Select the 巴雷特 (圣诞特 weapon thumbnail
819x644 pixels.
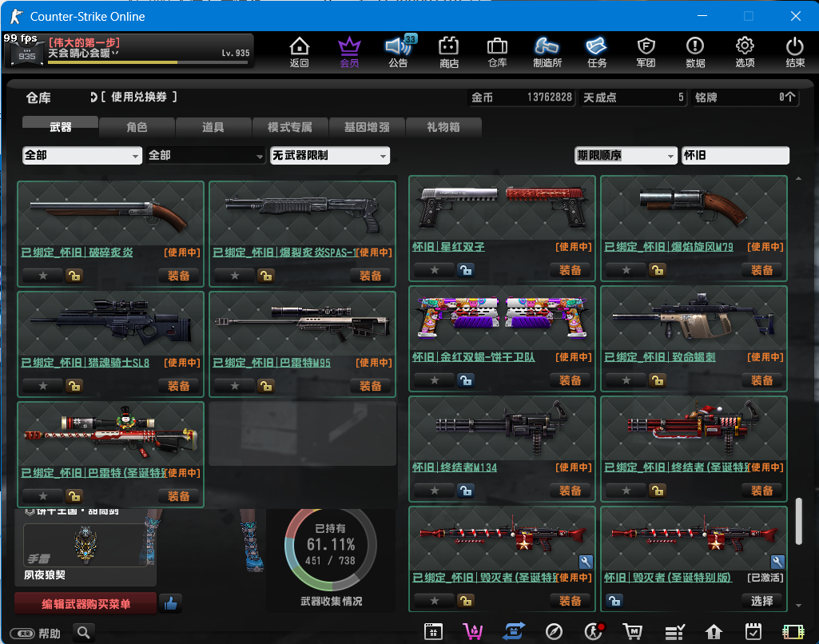click(x=110, y=434)
